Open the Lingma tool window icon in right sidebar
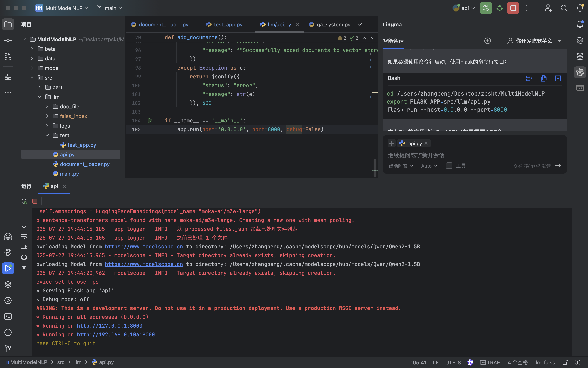Image resolution: width=588 pixels, height=368 pixels. click(580, 73)
